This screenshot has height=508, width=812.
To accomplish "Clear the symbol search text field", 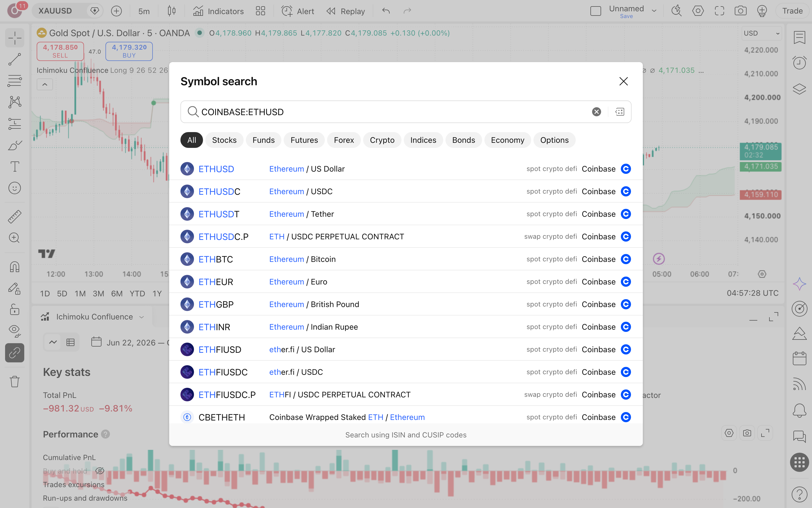I will point(596,112).
